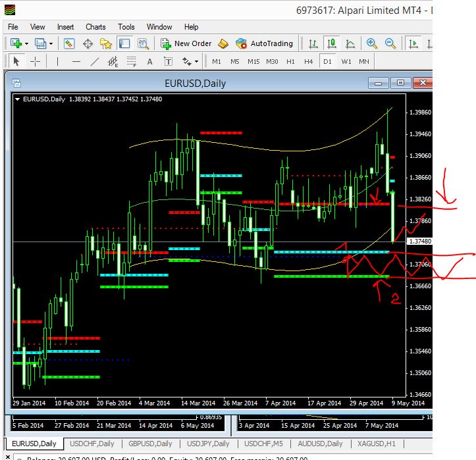Image resolution: width=476 pixels, height=460 pixels.
Task: Switch to the USDCHF,Daily chart tab
Action: tap(92, 444)
